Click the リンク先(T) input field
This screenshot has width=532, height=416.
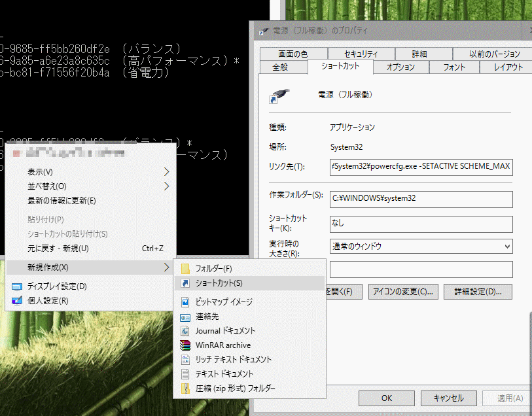point(421,167)
